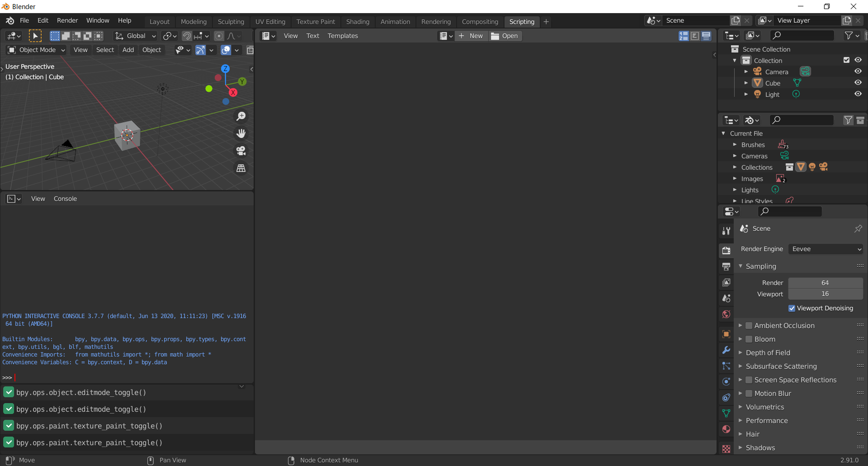868x466 pixels.
Task: Add a workspace with the plus button
Action: (x=546, y=22)
